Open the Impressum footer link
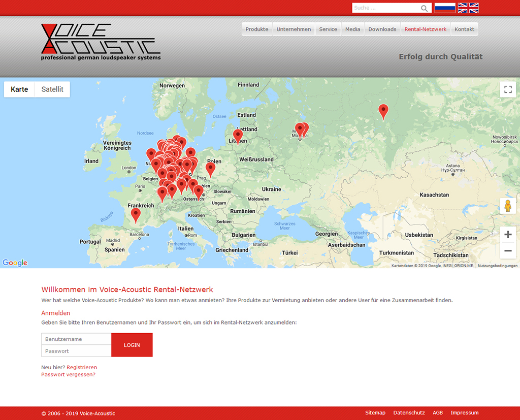The height and width of the screenshot is (420, 520). (x=464, y=413)
